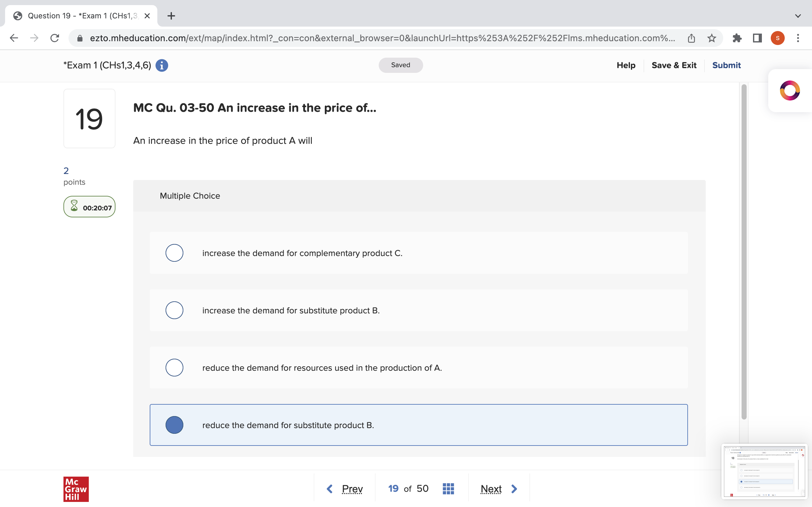Open a new browser tab
This screenshot has width=812, height=507.
coord(171,16)
